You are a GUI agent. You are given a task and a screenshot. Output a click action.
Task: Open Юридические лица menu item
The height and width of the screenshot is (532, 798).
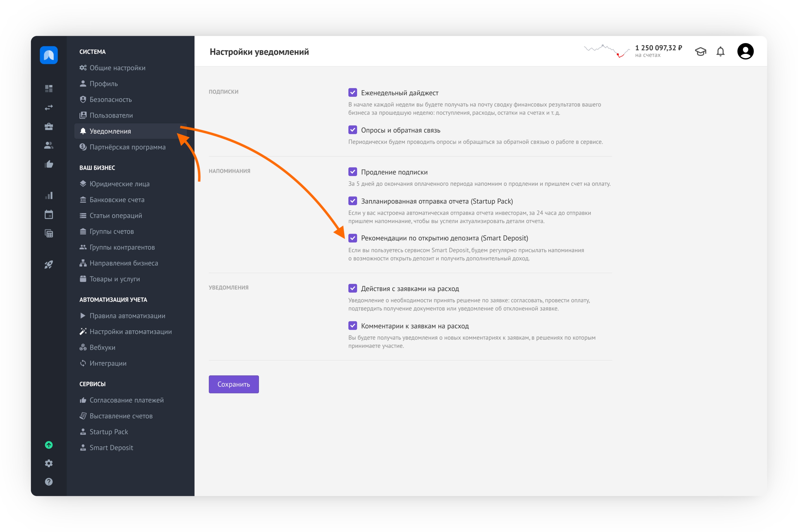coord(130,184)
